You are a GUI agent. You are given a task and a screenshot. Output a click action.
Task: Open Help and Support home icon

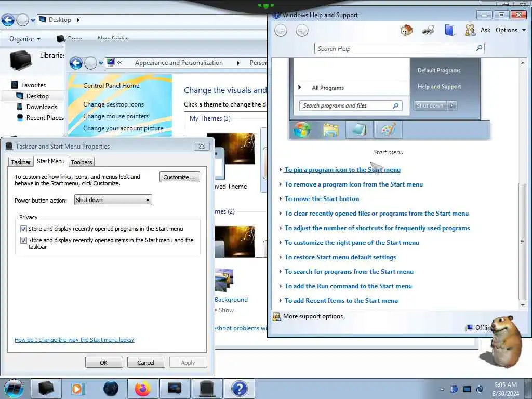(x=406, y=30)
